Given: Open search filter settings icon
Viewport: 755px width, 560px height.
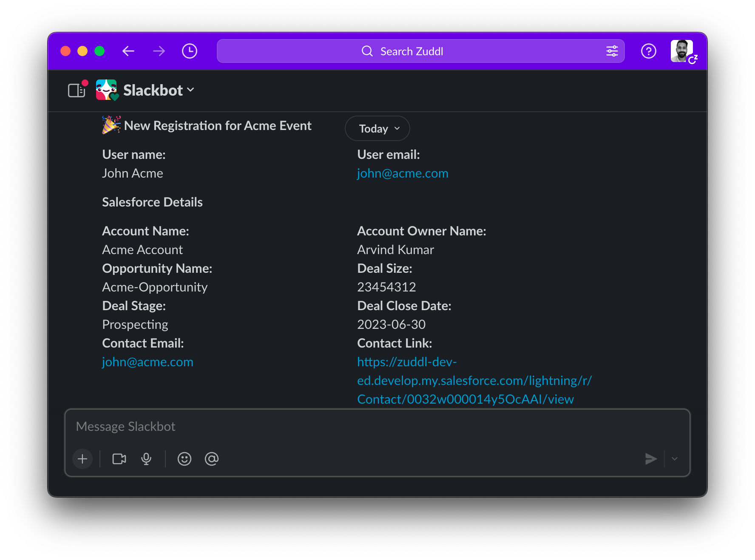Looking at the screenshot, I should tap(612, 51).
